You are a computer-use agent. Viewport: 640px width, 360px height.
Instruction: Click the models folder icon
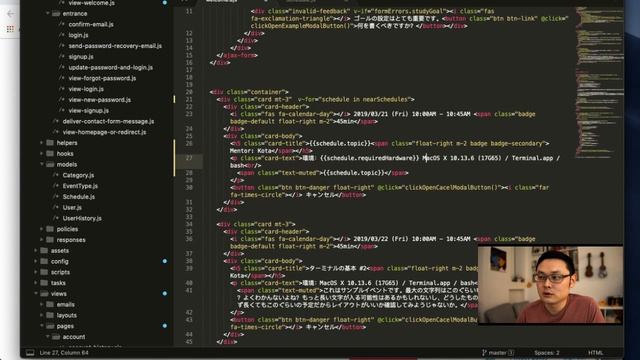tap(50, 164)
